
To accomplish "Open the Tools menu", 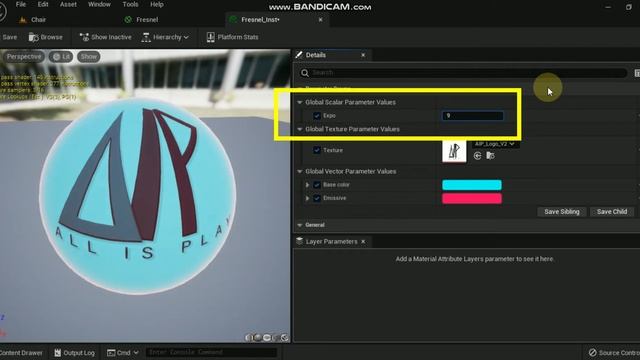I will pos(130,4).
